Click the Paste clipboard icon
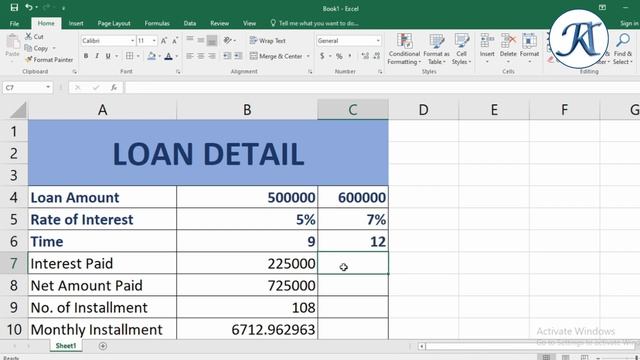This screenshot has height=360, width=640. pyautogui.click(x=12, y=42)
